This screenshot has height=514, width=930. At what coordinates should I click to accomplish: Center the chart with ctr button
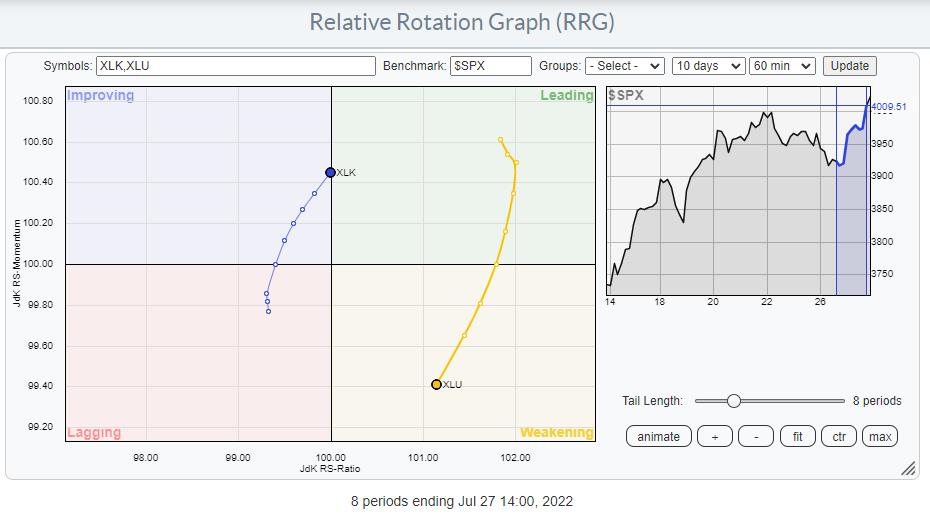pos(838,436)
